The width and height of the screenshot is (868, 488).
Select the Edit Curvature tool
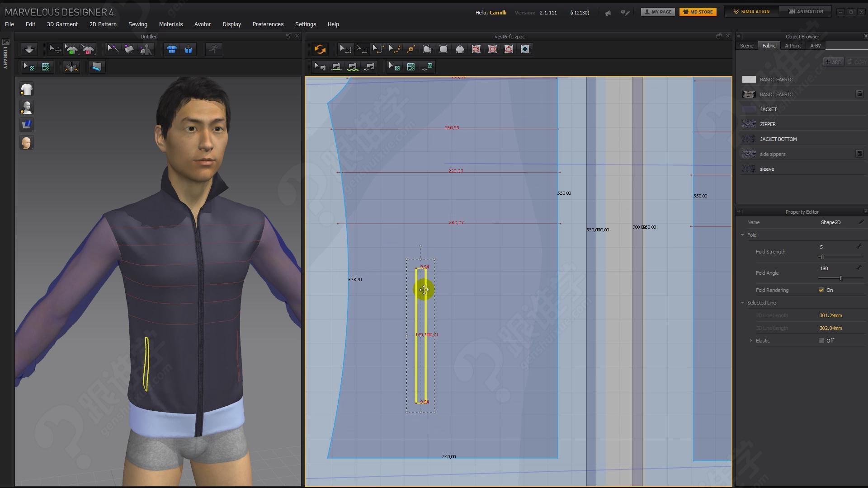(378, 49)
